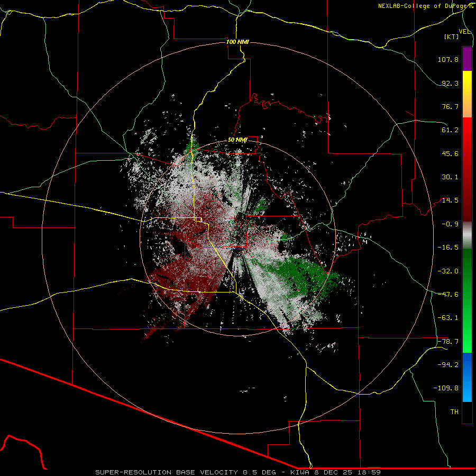Pick the blue segment of the velocity scale

click(467, 377)
